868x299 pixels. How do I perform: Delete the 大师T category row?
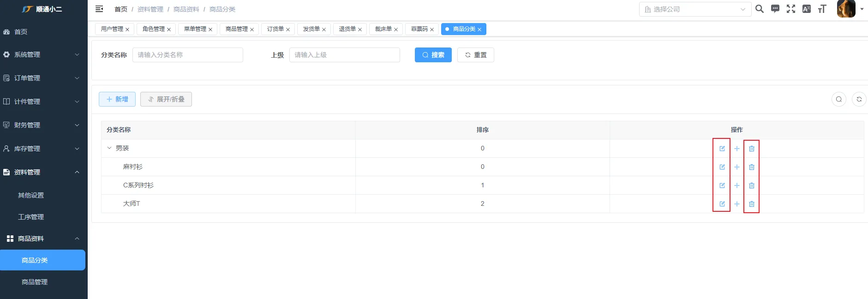pyautogui.click(x=752, y=204)
